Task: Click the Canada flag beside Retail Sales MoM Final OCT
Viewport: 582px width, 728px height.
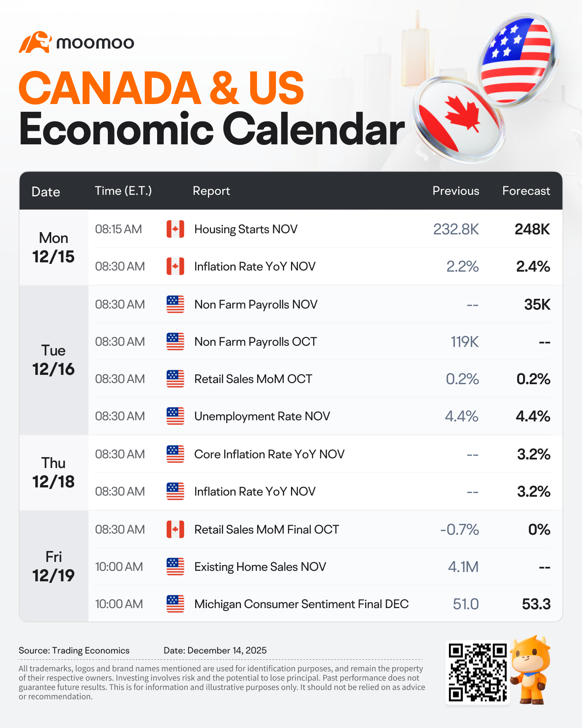Action: point(175,529)
